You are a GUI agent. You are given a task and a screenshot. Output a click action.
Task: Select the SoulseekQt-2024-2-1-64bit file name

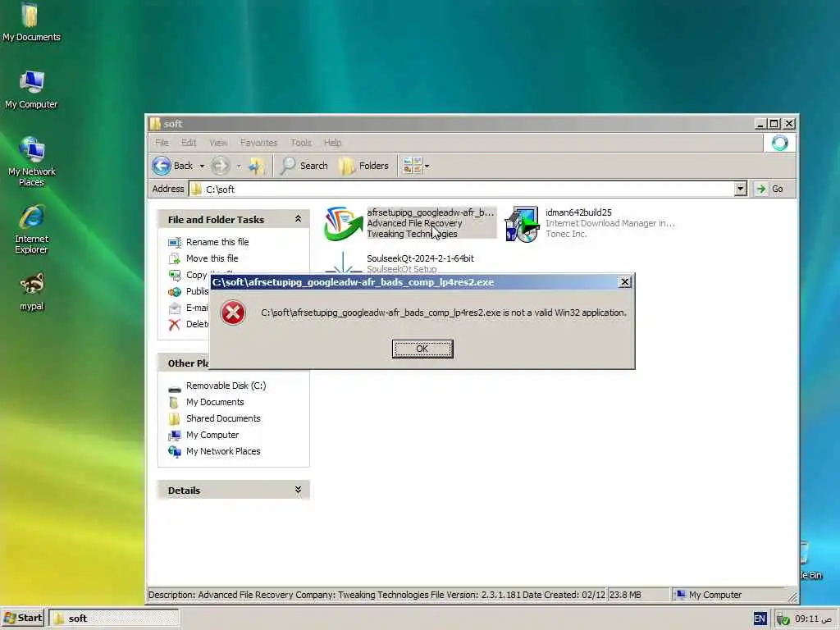point(420,258)
